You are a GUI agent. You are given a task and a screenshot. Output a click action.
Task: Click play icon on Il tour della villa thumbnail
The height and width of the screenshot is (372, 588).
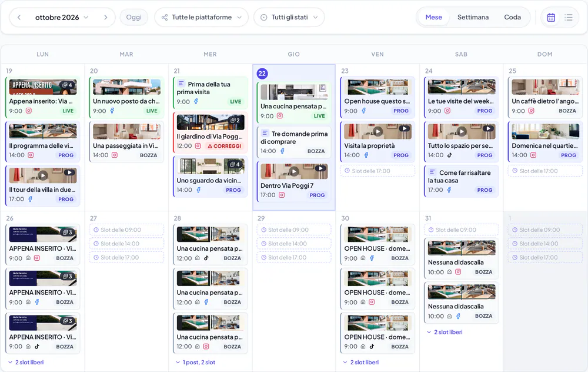[x=43, y=175]
